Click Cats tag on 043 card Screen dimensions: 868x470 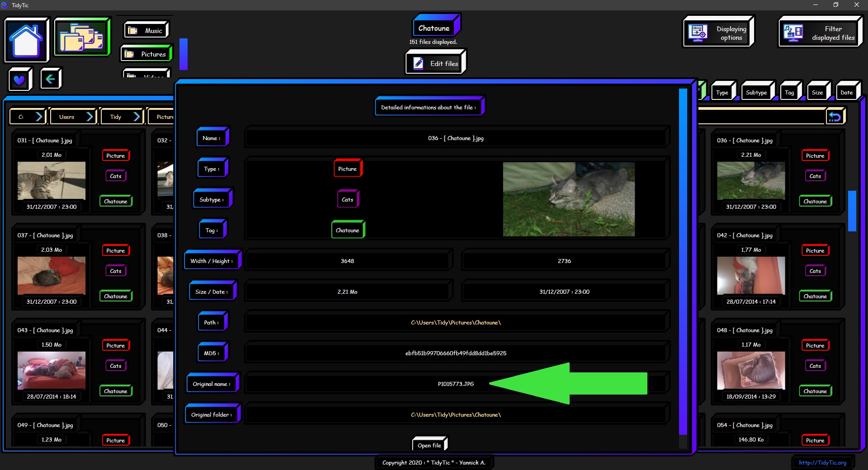(116, 366)
